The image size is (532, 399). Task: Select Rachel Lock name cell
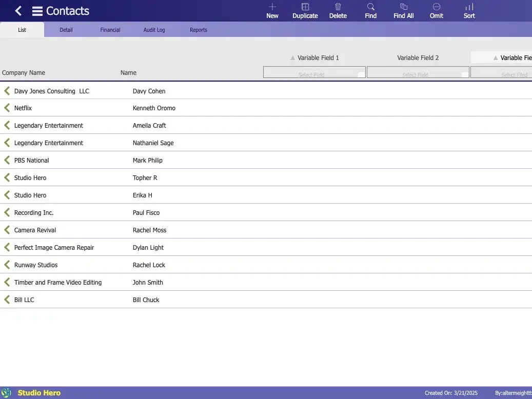[149, 265]
